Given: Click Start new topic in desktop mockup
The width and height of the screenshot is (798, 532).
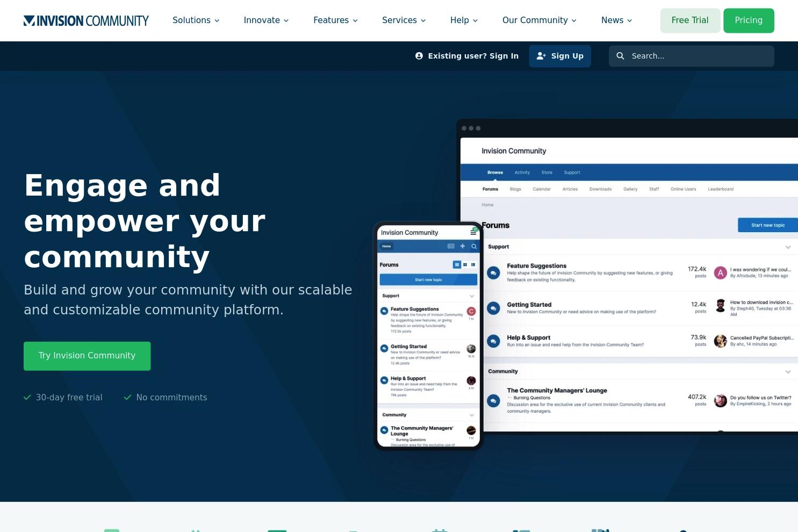Looking at the screenshot, I should point(768,225).
